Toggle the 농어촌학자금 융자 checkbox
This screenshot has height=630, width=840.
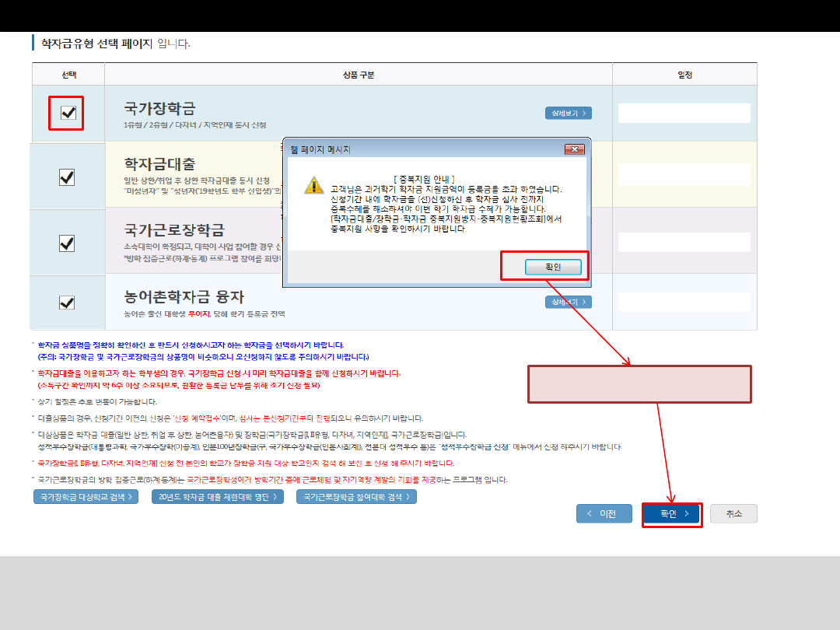pos(68,303)
